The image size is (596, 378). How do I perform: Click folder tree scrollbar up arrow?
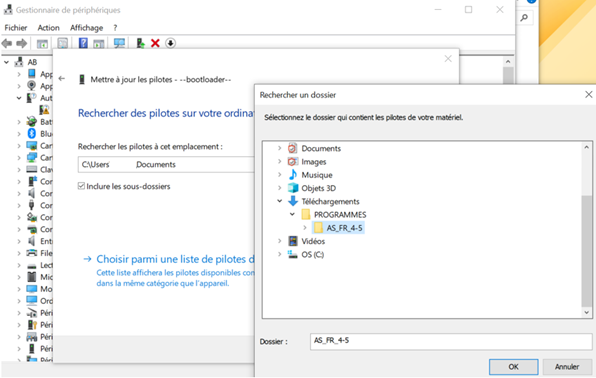click(586, 147)
